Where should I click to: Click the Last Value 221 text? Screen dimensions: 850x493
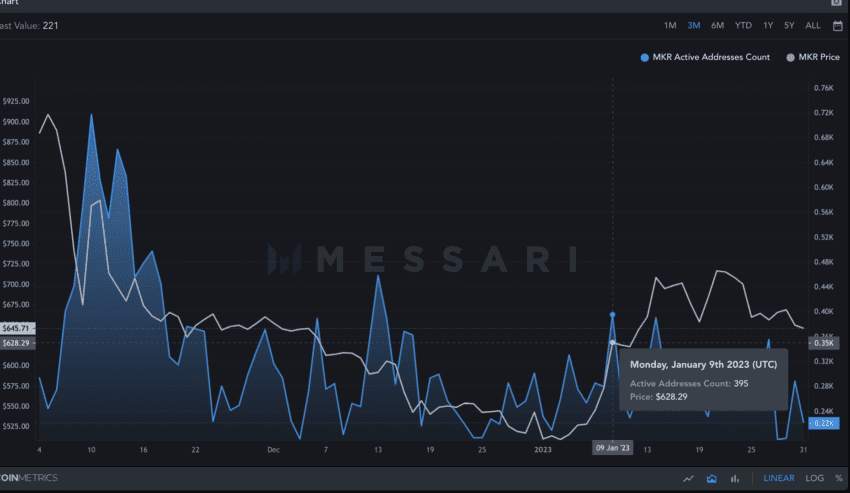coord(29,25)
